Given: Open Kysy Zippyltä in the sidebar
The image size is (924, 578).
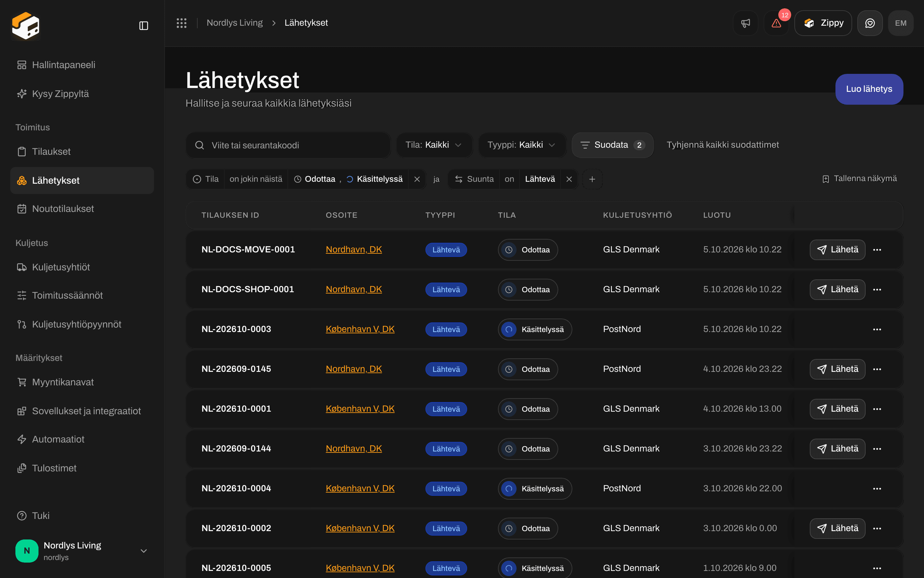Looking at the screenshot, I should 82,94.
